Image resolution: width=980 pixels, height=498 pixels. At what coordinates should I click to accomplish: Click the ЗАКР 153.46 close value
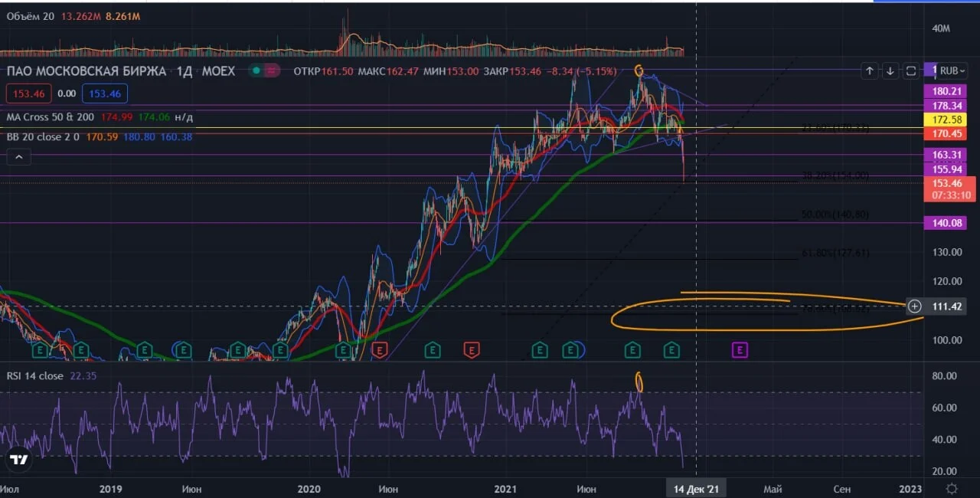click(x=511, y=71)
